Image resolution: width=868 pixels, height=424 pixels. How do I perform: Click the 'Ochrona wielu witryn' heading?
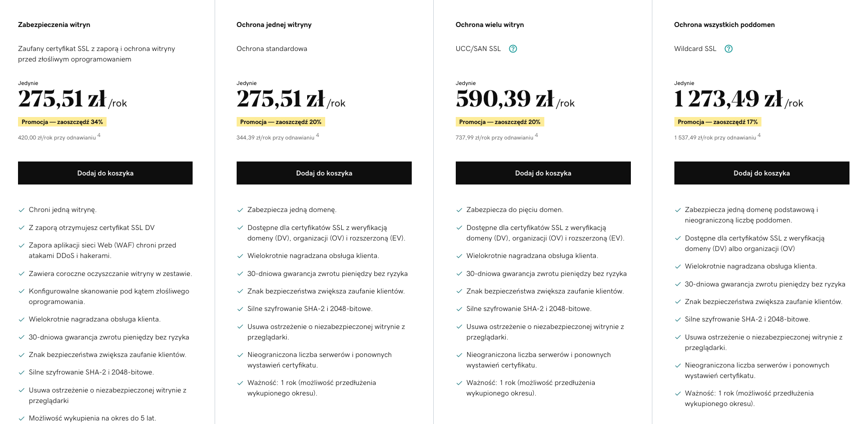point(490,24)
